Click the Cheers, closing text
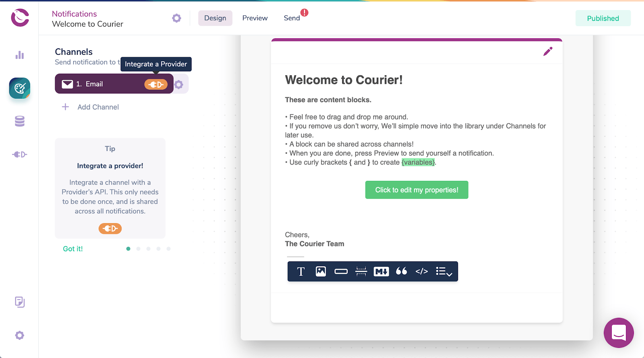The width and height of the screenshot is (644, 358). pos(297,235)
